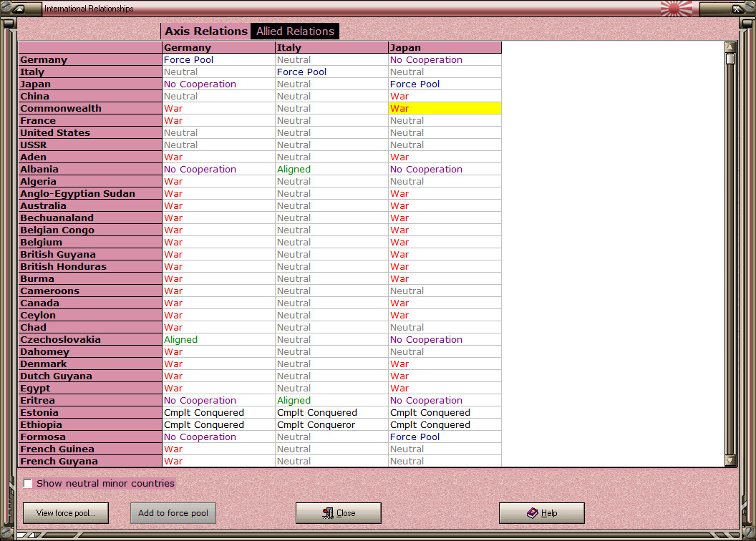
Task: Click the Germany column header
Action: tap(218, 47)
